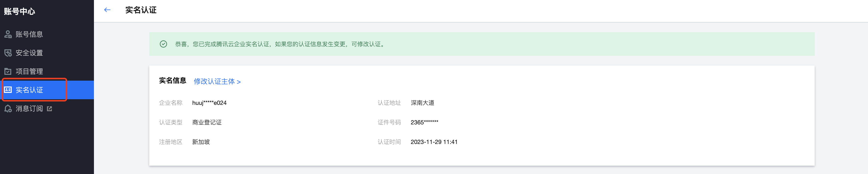Click the 实名认证 page header title
Viewport: 868px width, 174px height.
141,10
